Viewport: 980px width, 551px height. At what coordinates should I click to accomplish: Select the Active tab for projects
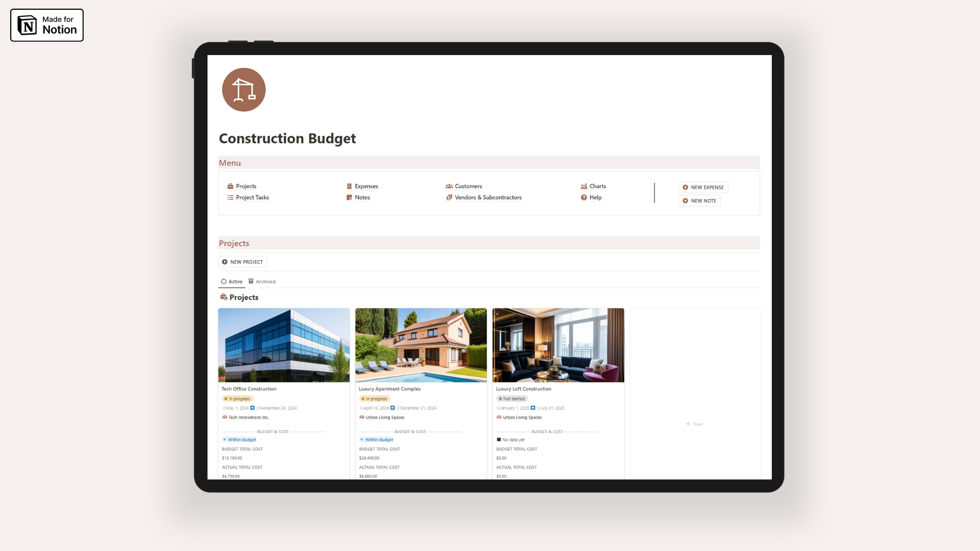tap(232, 281)
